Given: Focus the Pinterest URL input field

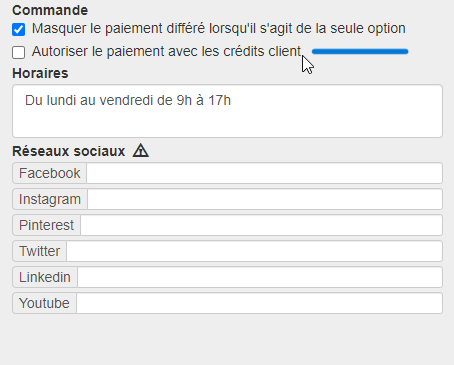Looking at the screenshot, I should pyautogui.click(x=261, y=225).
